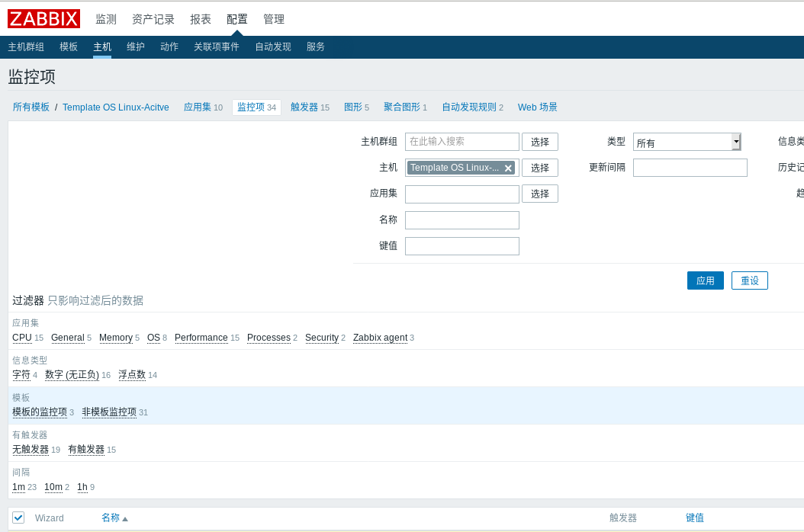The width and height of the screenshot is (804, 532).
Task: Filter by General application
Action: pyautogui.click(x=68, y=337)
